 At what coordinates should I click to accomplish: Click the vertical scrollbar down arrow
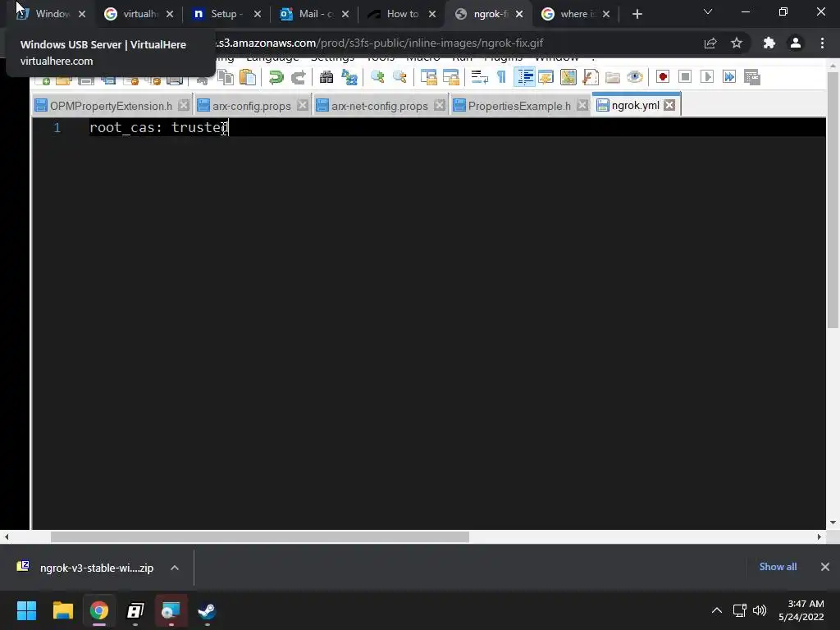pos(833,523)
